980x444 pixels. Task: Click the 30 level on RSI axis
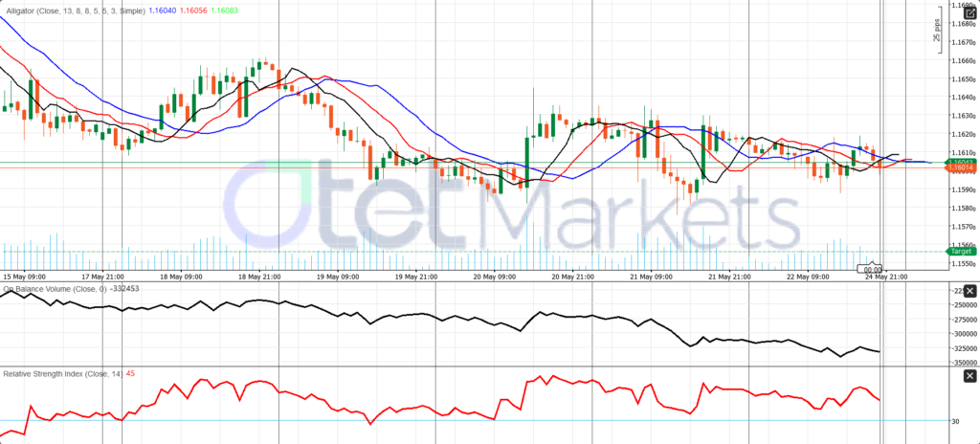tap(956, 421)
